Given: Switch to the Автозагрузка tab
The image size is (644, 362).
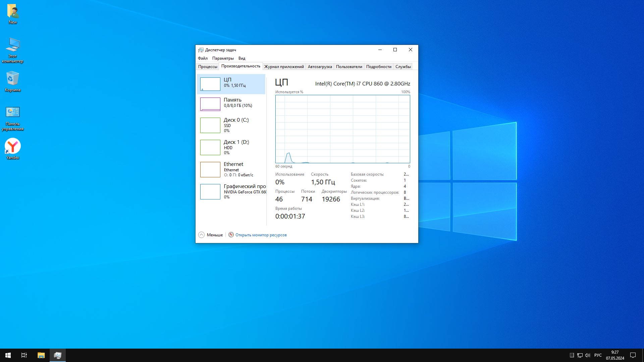Looking at the screenshot, I should (320, 67).
